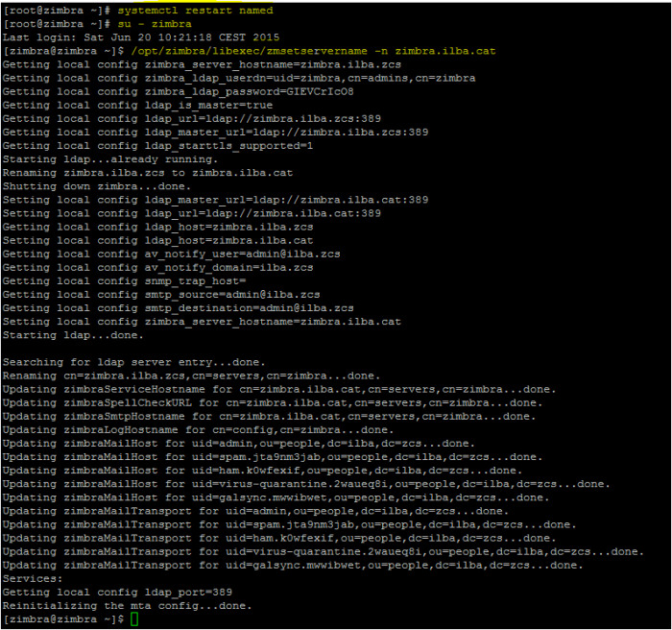Click the 'Services:' line
The image size is (672, 630).
pyautogui.click(x=33, y=578)
